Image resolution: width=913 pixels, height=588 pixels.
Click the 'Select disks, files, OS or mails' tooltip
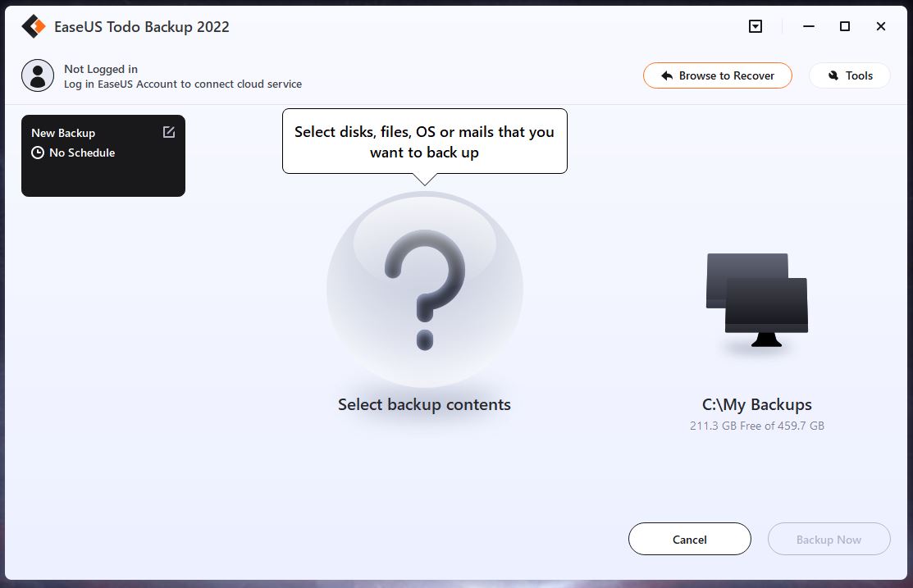tap(424, 142)
